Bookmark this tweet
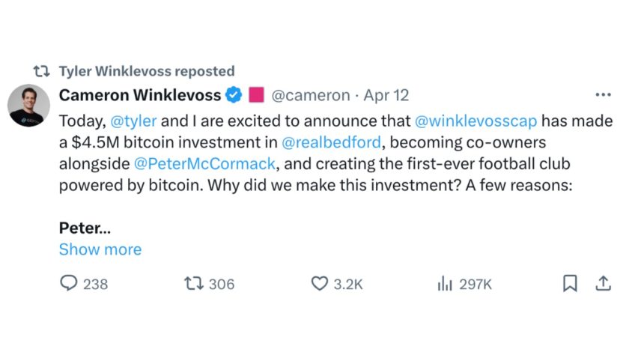Viewport: 644px width, 358px height. click(570, 284)
